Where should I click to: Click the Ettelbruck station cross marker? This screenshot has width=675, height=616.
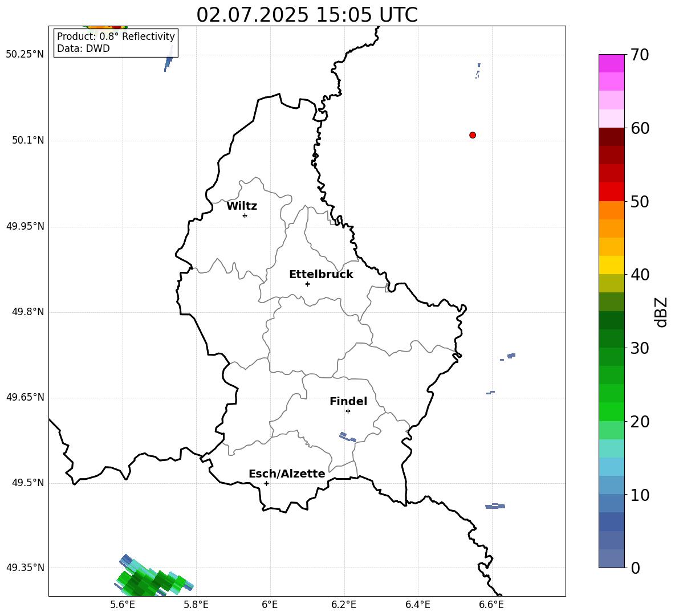[307, 284]
